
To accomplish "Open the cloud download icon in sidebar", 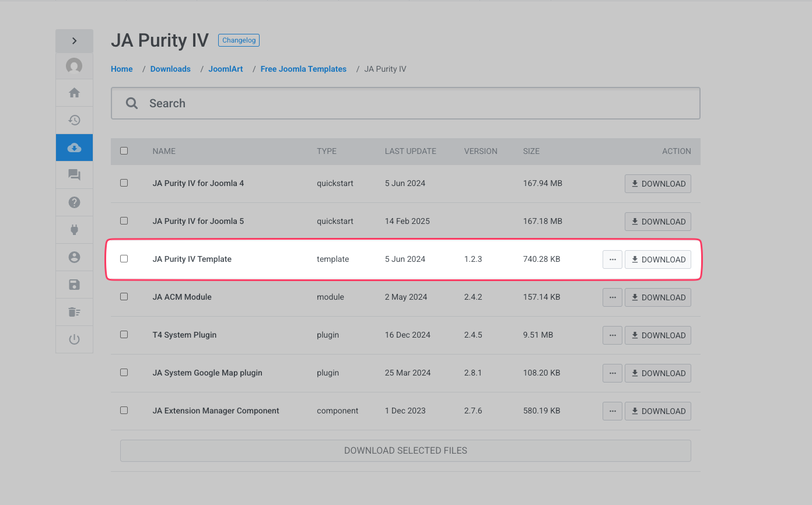I will point(74,148).
